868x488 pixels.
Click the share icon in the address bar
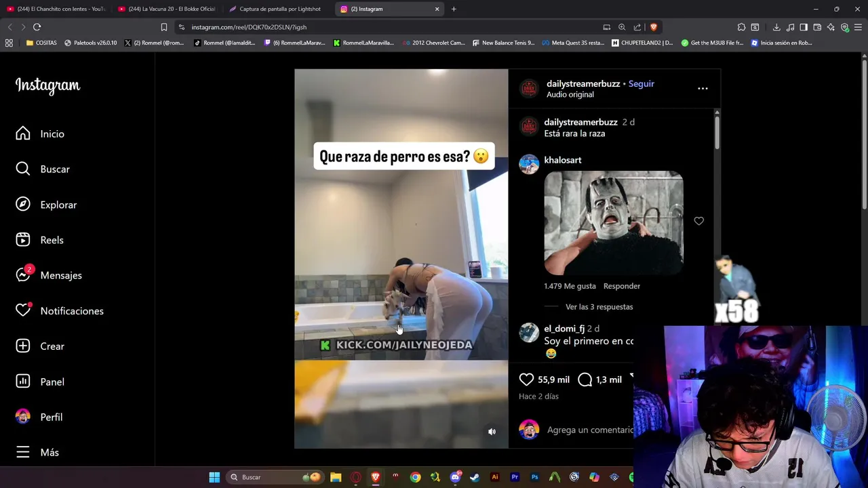coord(637,27)
